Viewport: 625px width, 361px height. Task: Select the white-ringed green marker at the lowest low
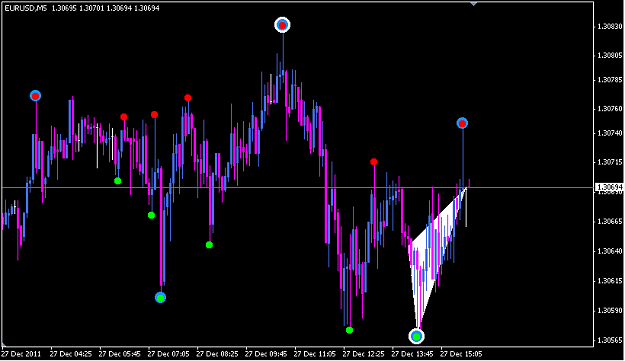click(417, 337)
